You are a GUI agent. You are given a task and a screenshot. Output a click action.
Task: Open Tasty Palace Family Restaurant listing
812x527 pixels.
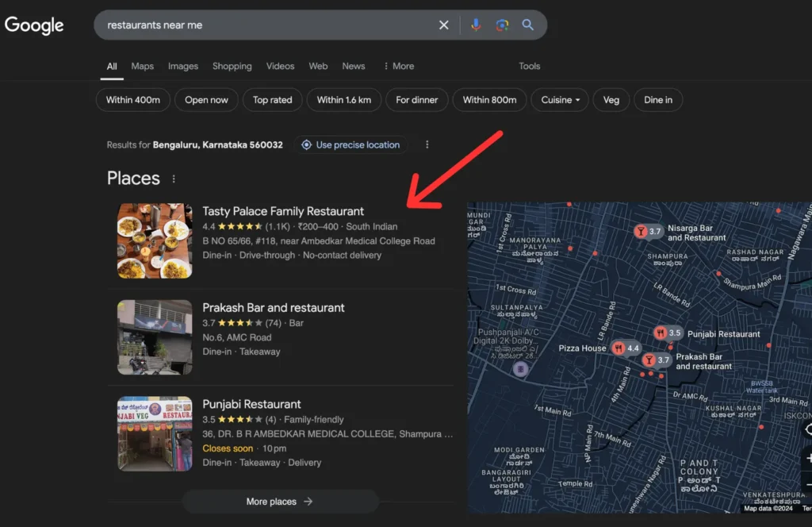coord(283,211)
